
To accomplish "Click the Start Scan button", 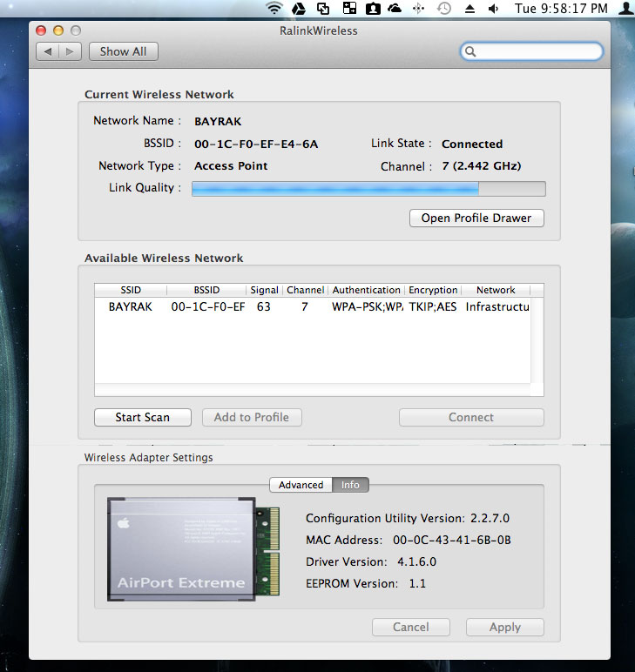I will (x=142, y=418).
